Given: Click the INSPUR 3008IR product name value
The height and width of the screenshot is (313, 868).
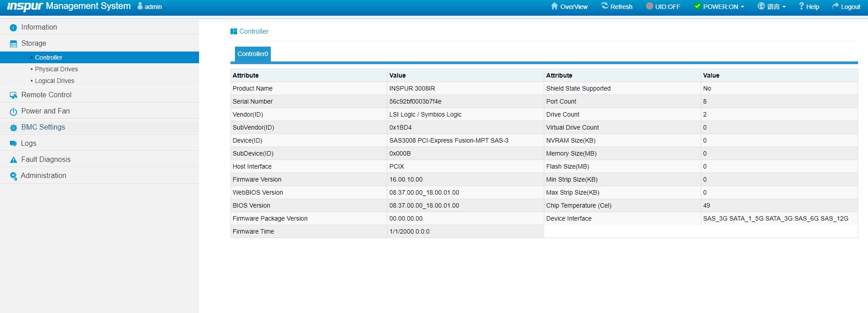Looking at the screenshot, I should [412, 88].
